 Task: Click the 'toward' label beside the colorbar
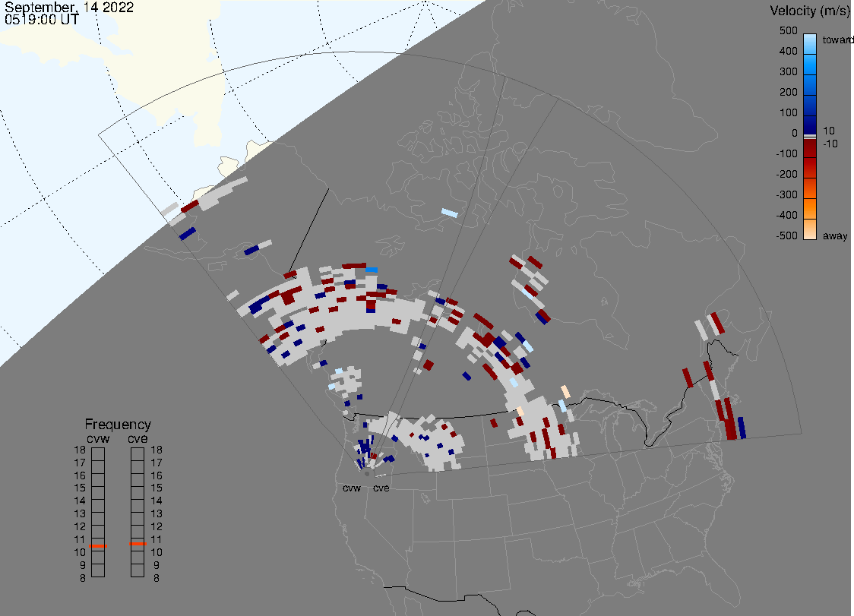837,39
